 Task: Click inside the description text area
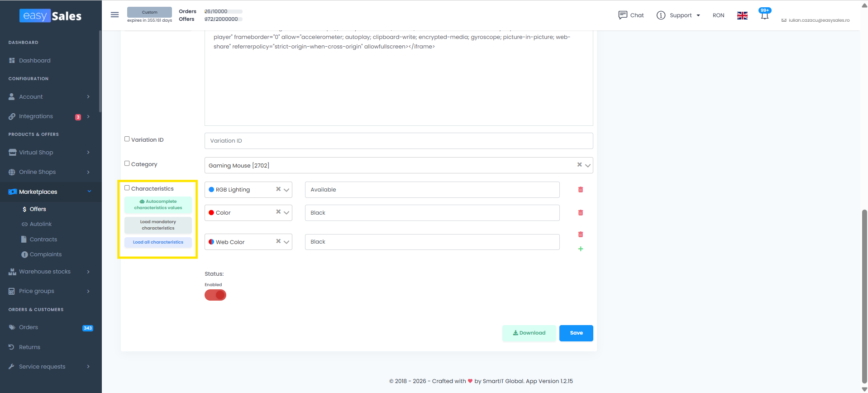point(399,78)
